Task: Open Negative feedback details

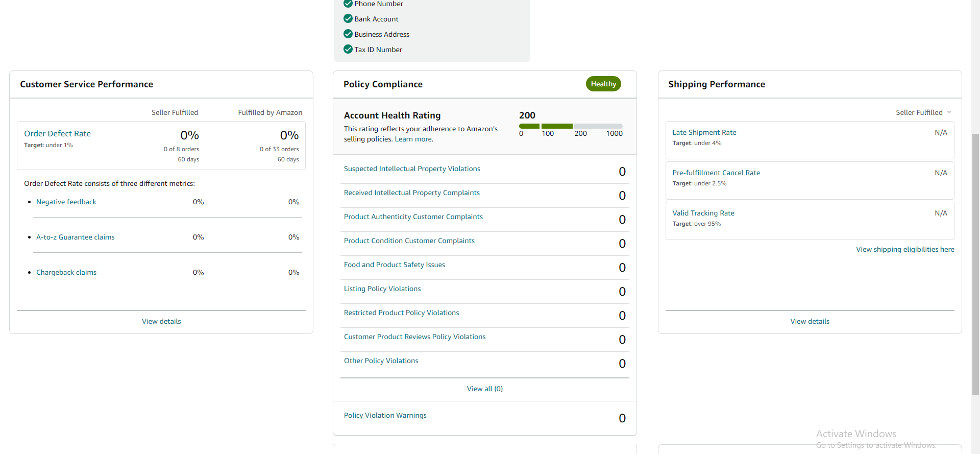Action: pos(66,202)
